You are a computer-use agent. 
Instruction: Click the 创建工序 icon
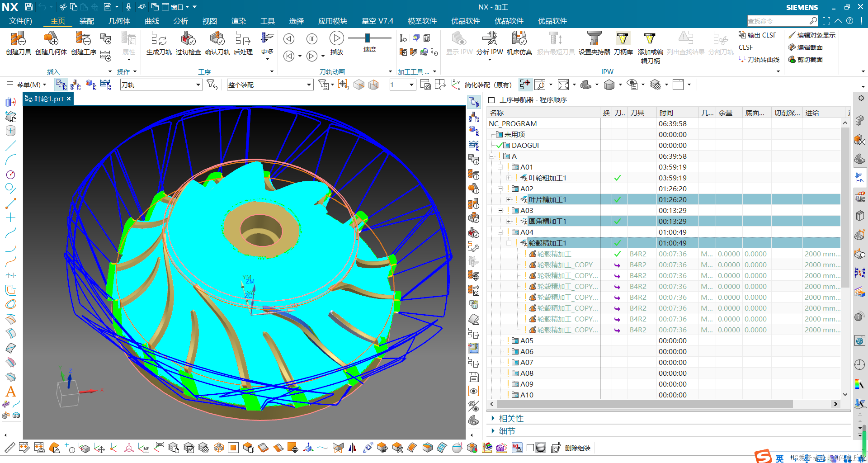(84, 43)
